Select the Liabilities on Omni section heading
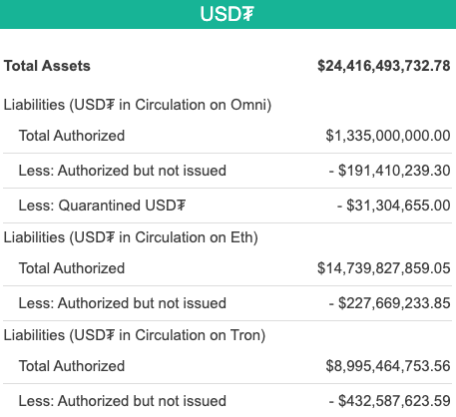This screenshot has height=417, width=456. click(x=138, y=105)
